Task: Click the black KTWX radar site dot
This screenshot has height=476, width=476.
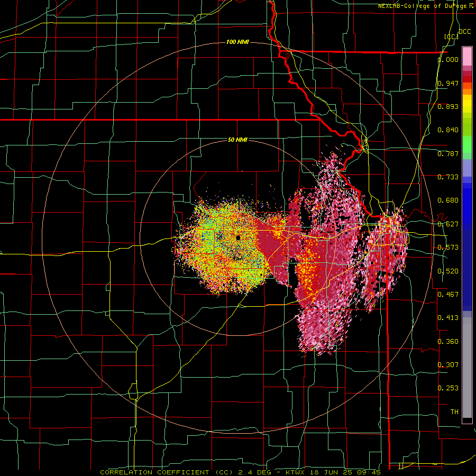Action: click(x=238, y=237)
